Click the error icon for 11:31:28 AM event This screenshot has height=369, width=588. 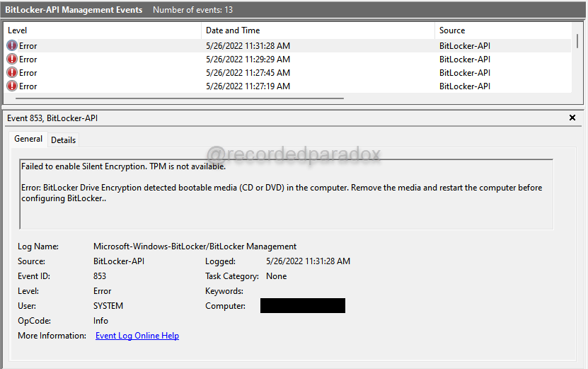point(12,46)
